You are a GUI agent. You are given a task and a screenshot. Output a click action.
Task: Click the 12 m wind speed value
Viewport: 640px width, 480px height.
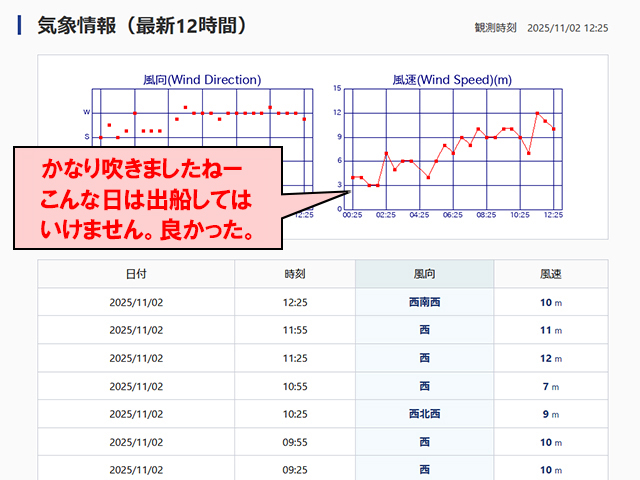tap(550, 358)
